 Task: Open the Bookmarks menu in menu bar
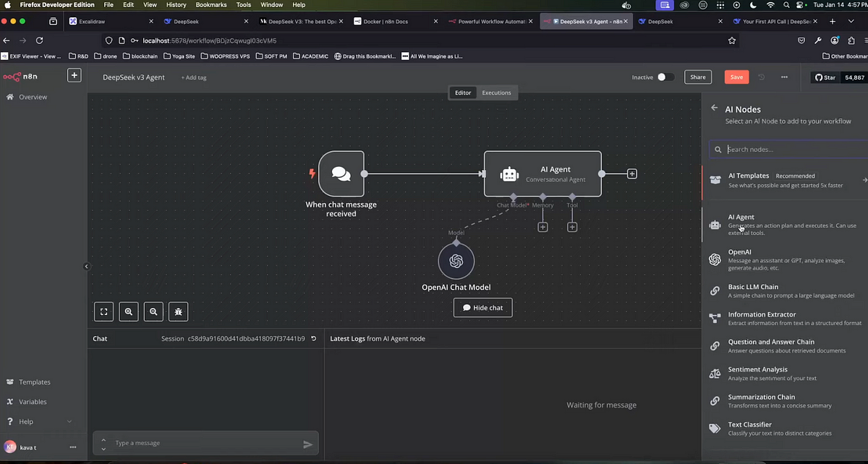click(210, 5)
